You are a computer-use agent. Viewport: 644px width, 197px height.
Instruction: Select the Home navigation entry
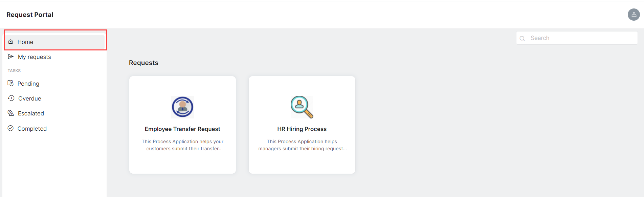25,42
